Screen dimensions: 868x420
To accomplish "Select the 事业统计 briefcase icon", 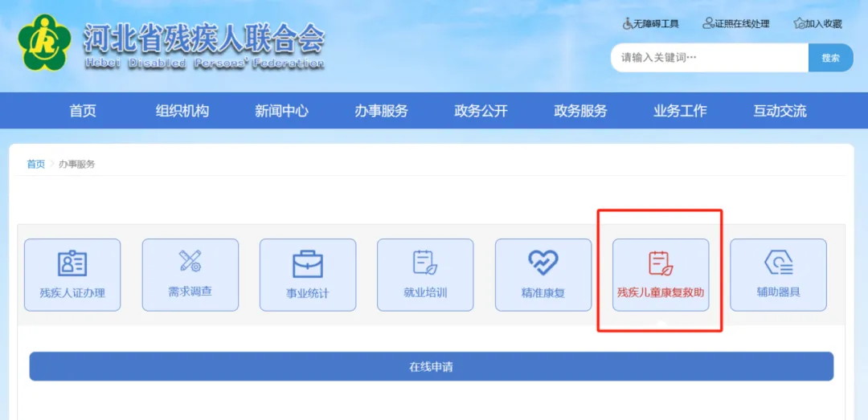I will (x=308, y=264).
